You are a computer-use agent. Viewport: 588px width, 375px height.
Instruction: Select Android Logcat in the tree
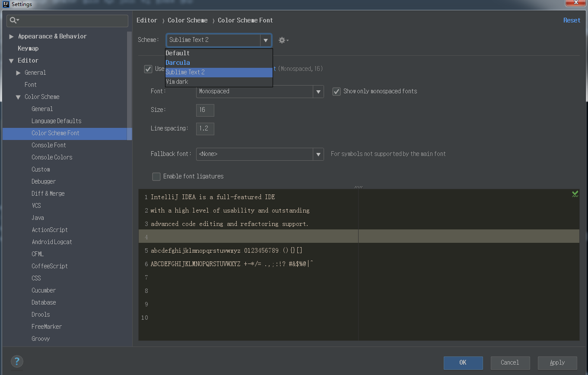(52, 242)
